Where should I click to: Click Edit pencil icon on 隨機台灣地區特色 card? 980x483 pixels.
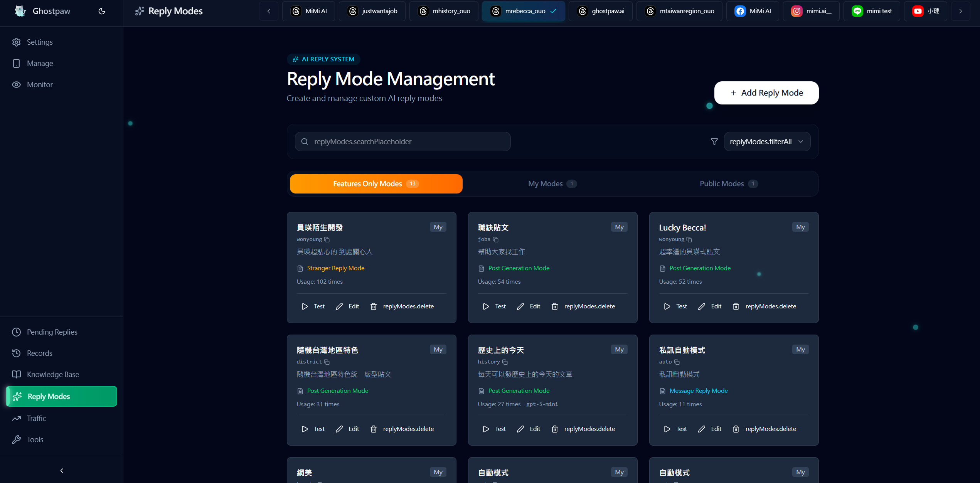pyautogui.click(x=339, y=429)
